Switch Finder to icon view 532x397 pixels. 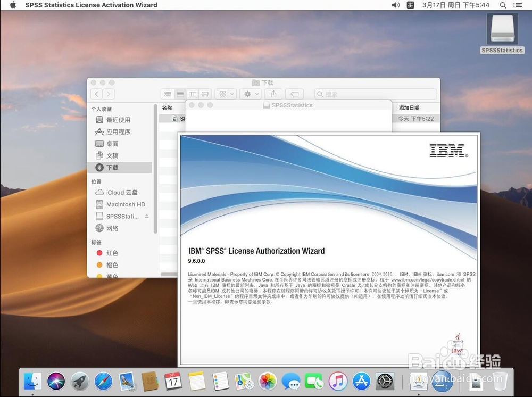169,94
